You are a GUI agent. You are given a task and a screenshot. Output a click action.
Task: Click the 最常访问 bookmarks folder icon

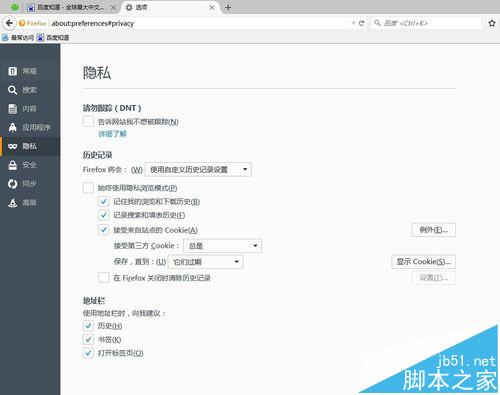click(5, 37)
